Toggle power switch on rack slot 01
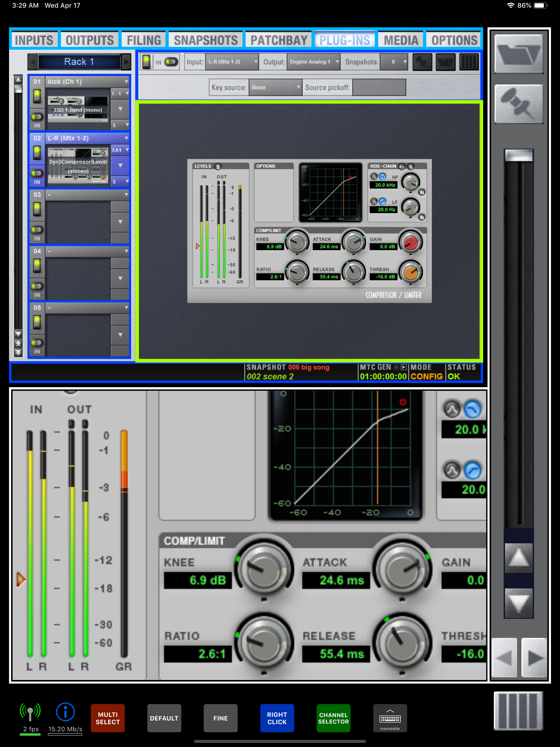Image resolution: width=560 pixels, height=747 pixels. click(37, 96)
